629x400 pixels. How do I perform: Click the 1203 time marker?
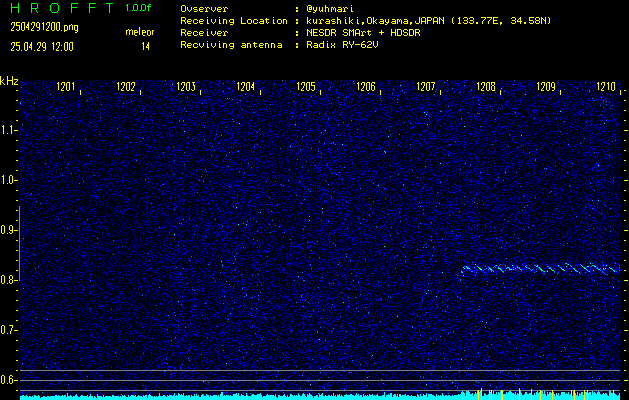tap(186, 86)
